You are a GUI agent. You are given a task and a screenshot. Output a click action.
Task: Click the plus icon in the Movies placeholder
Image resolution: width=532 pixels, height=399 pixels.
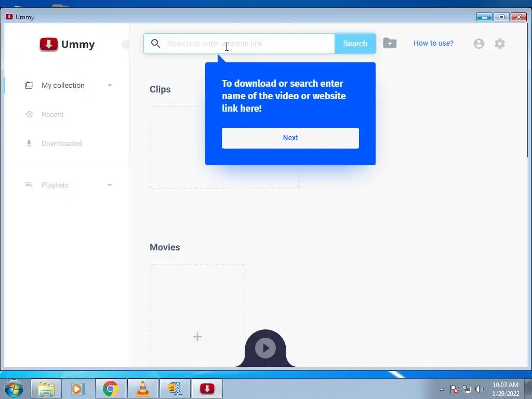tap(197, 337)
